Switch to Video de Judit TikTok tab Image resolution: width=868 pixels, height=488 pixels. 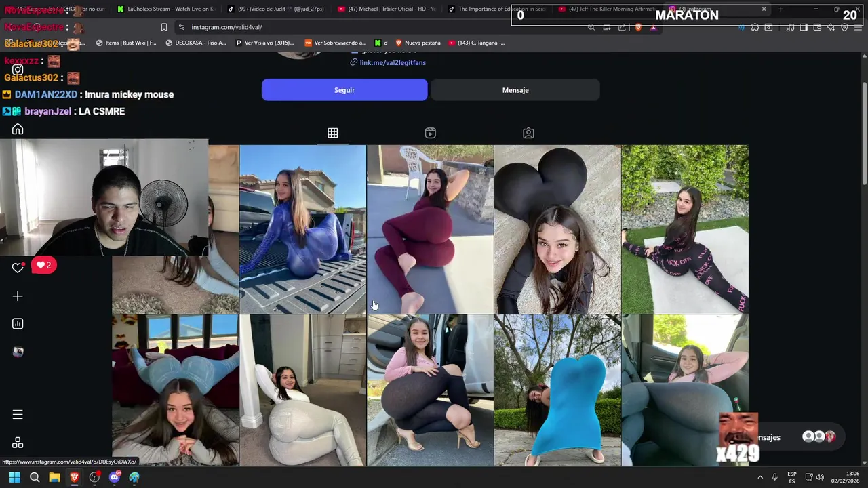(x=275, y=9)
